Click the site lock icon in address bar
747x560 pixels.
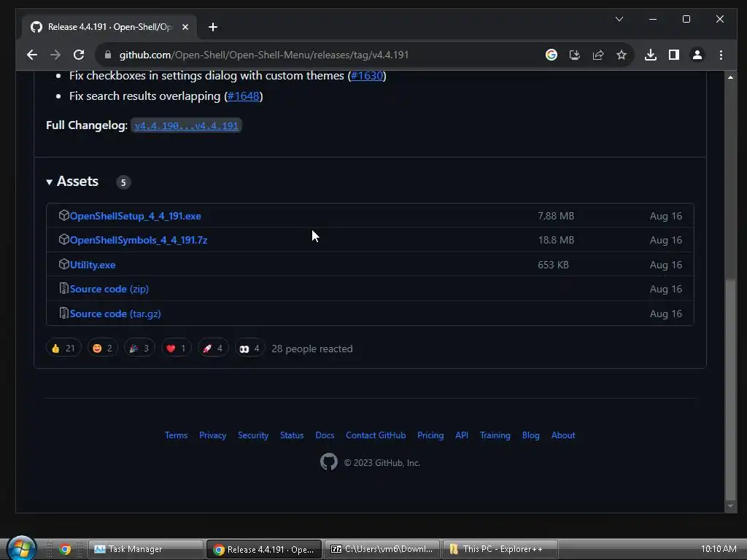pos(108,55)
